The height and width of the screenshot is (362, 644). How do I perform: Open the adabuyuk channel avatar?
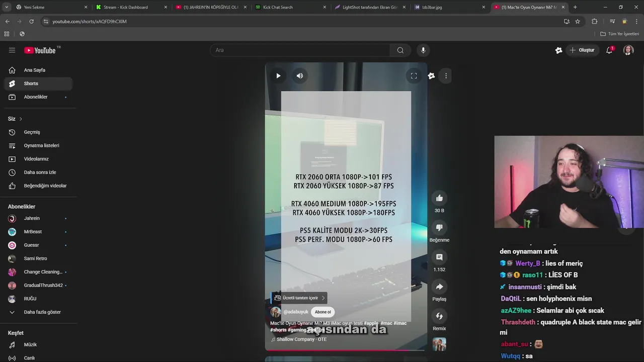[276, 312]
